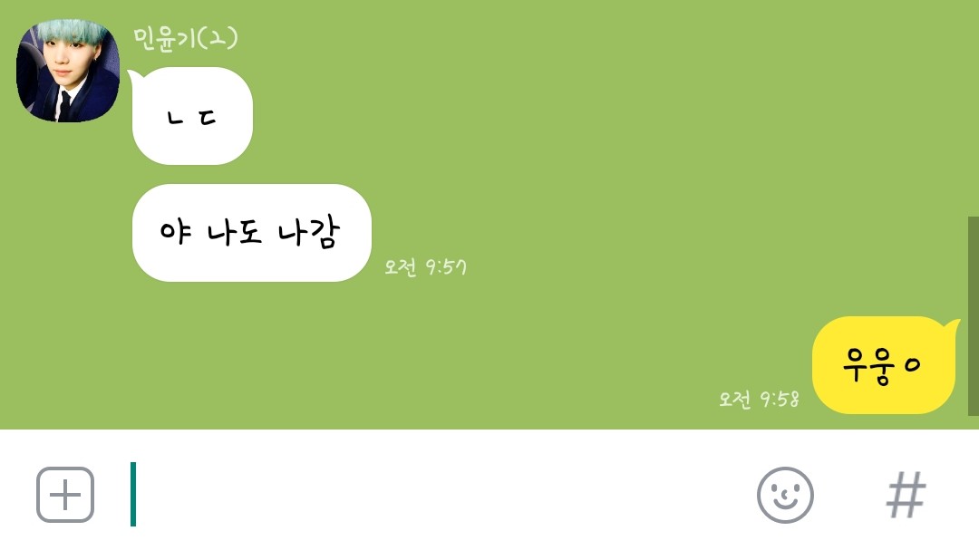Select the sender name 민윤기(ㅗ)

click(x=186, y=39)
